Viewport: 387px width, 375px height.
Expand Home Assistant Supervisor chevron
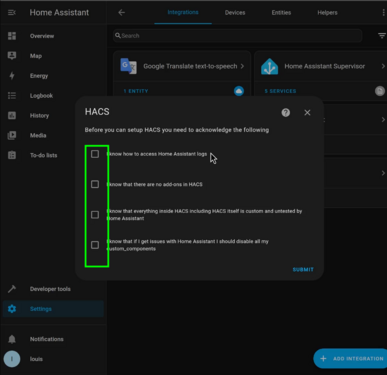pos(383,66)
